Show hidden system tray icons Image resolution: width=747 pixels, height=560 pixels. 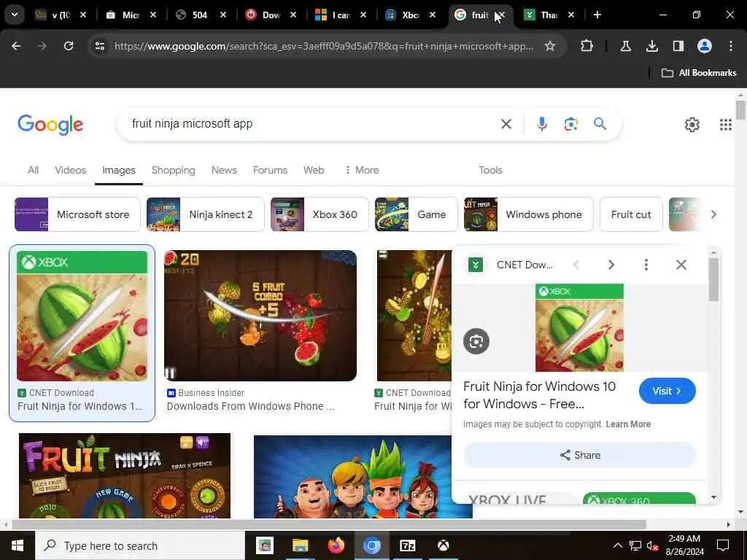click(x=617, y=545)
